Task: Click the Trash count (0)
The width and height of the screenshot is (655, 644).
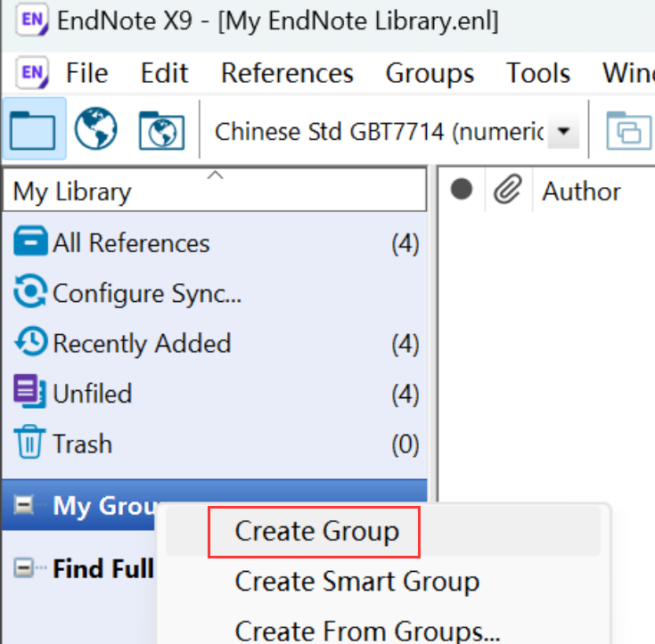Action: tap(405, 444)
